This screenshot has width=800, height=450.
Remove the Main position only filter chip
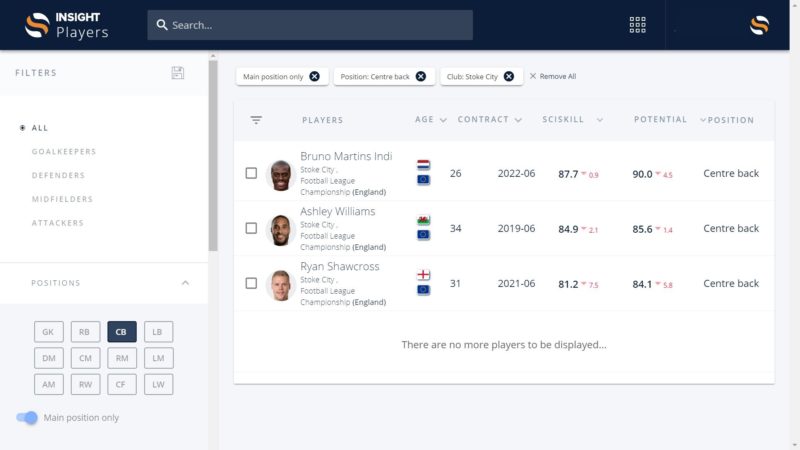click(315, 77)
